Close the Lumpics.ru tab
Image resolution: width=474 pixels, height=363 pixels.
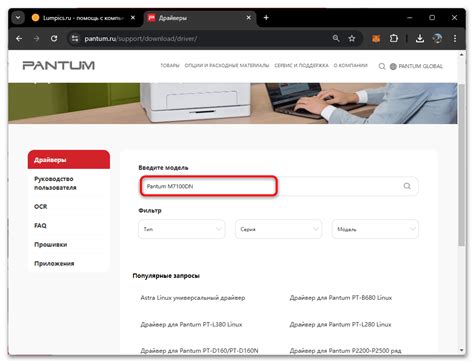[133, 18]
